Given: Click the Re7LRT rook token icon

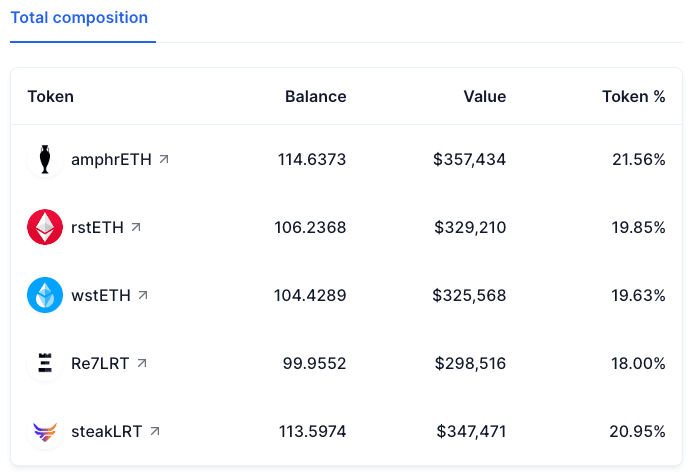Looking at the screenshot, I should point(45,363).
